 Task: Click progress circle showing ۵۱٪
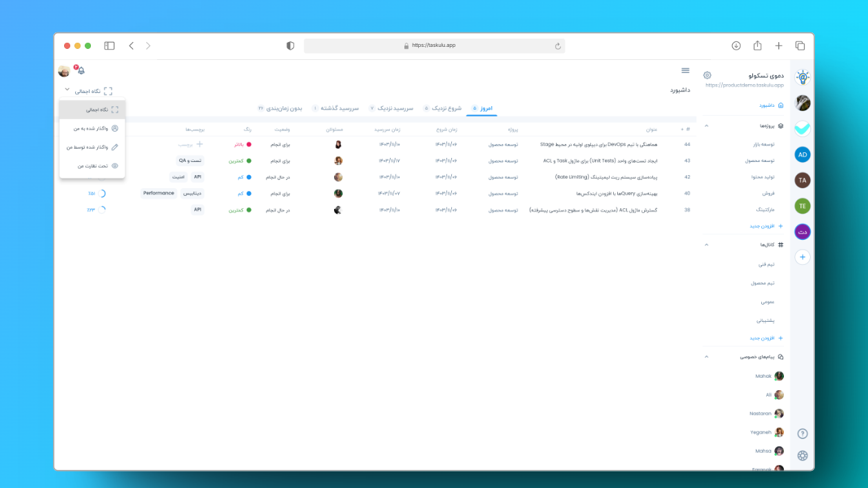(x=102, y=194)
